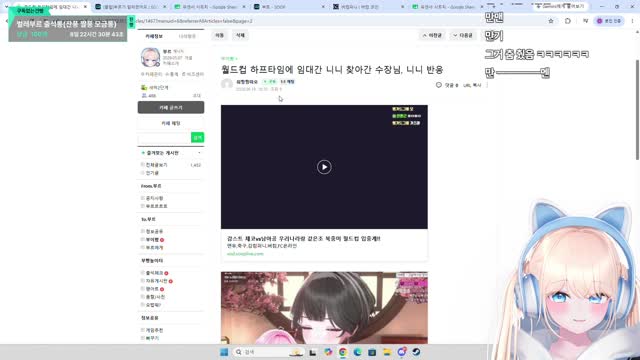This screenshot has height=360, width=640.
Task: Open a new browser tab
Action: click(494, 7)
